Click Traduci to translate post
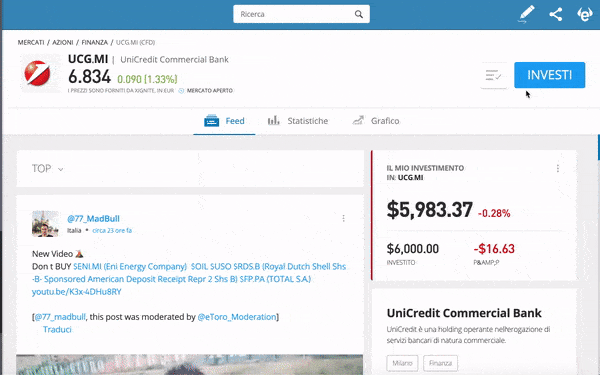This screenshot has height=375, width=600. pos(57,329)
